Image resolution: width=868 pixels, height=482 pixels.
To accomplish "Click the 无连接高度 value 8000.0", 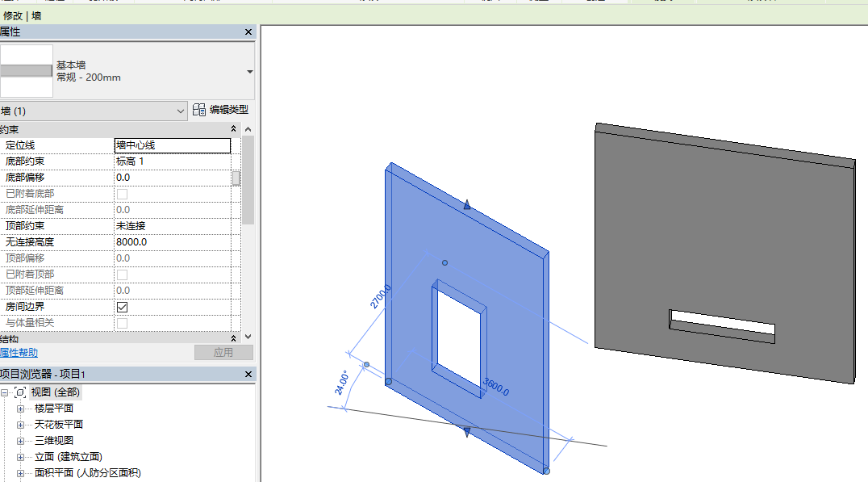I will (x=172, y=242).
